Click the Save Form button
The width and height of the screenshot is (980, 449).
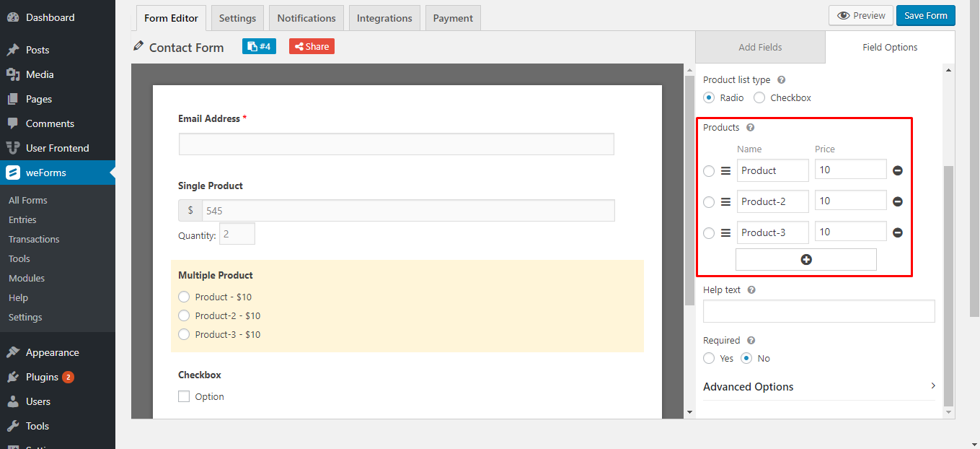925,14
